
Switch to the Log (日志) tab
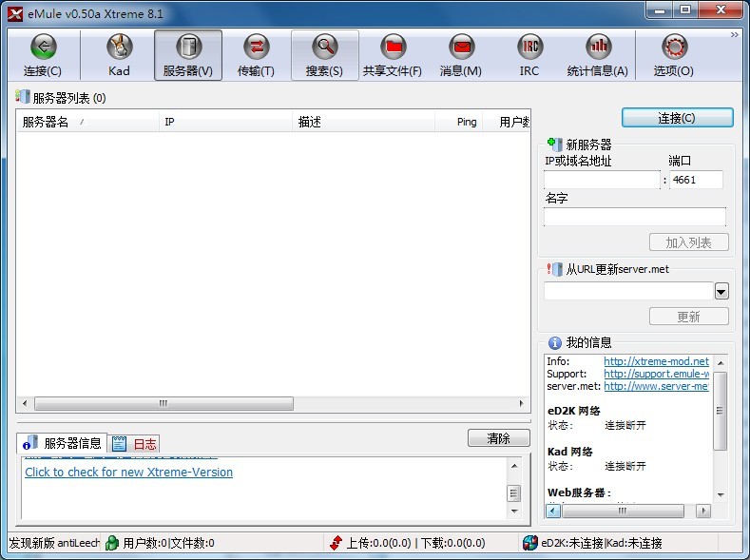coord(135,443)
